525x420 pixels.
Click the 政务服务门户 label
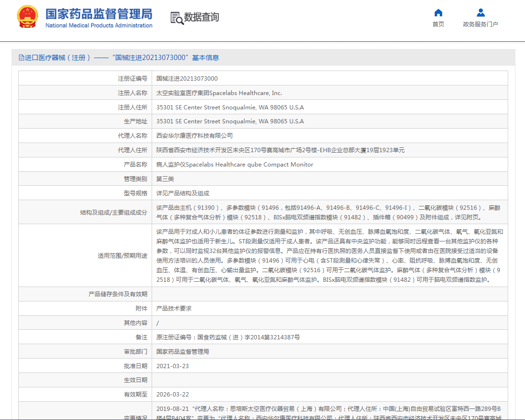tap(480, 24)
